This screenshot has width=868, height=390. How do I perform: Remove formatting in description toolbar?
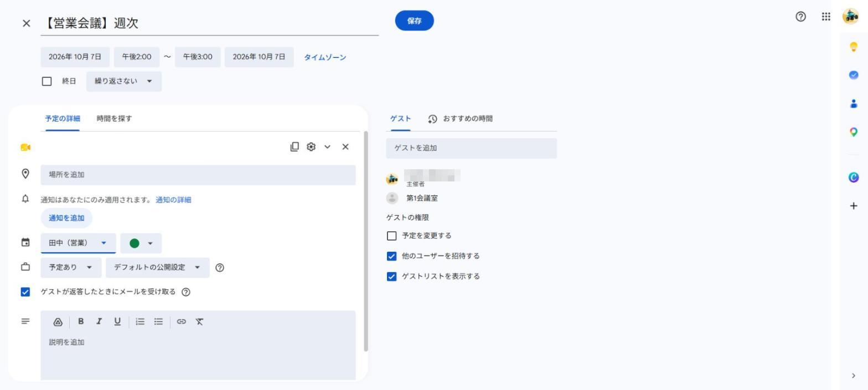199,321
